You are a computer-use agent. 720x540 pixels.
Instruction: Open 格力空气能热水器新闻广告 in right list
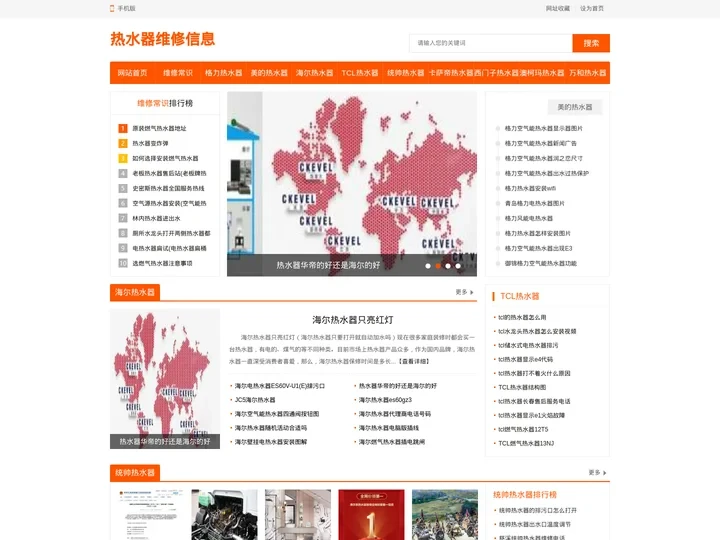[x=540, y=143]
